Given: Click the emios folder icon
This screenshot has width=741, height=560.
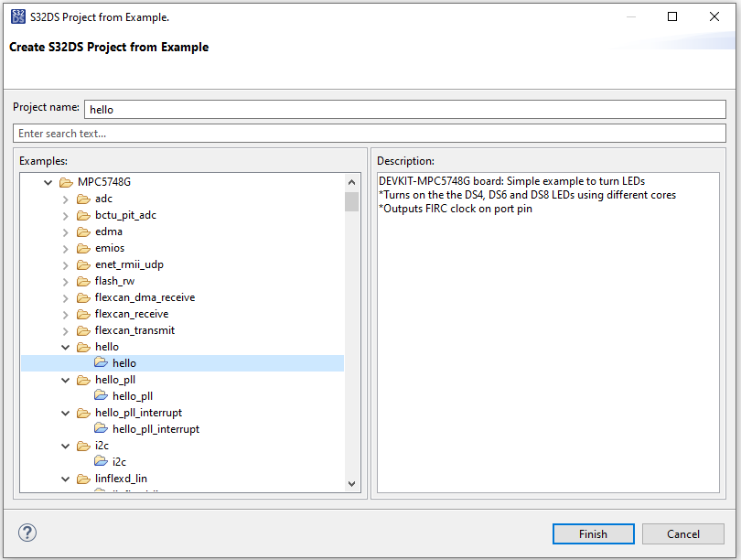Looking at the screenshot, I should (x=83, y=249).
